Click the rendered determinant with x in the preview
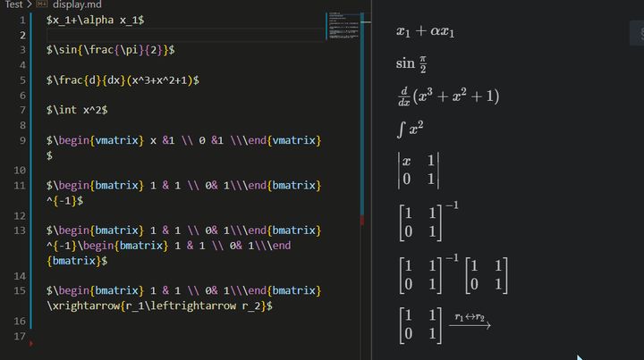This screenshot has width=644, height=360. (419, 170)
